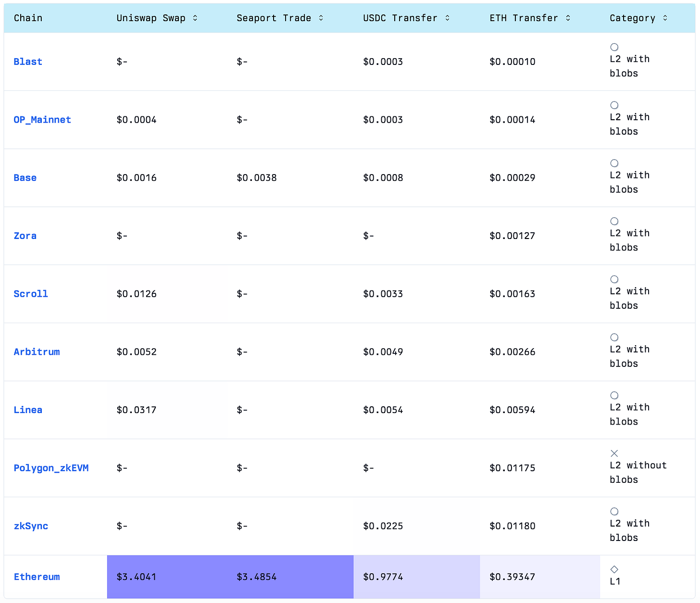
Task: Open the Zora chain link
Action: coord(25,236)
